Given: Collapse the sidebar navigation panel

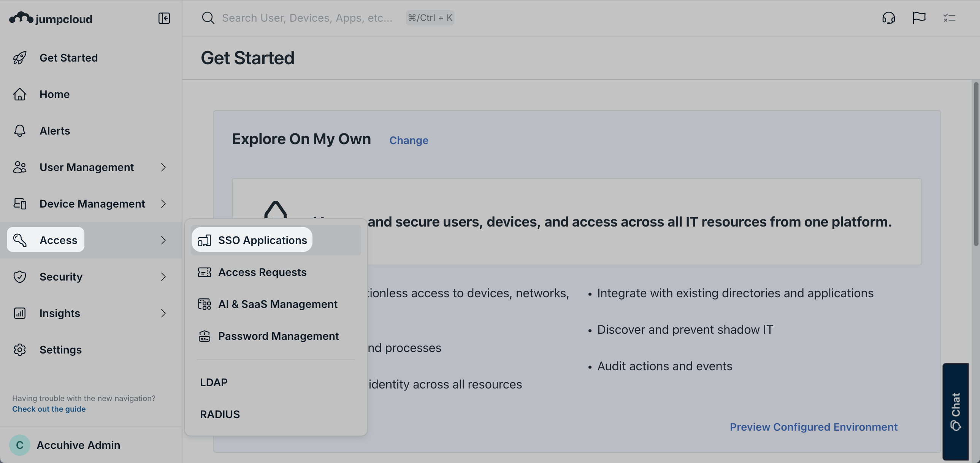Looking at the screenshot, I should (x=164, y=18).
